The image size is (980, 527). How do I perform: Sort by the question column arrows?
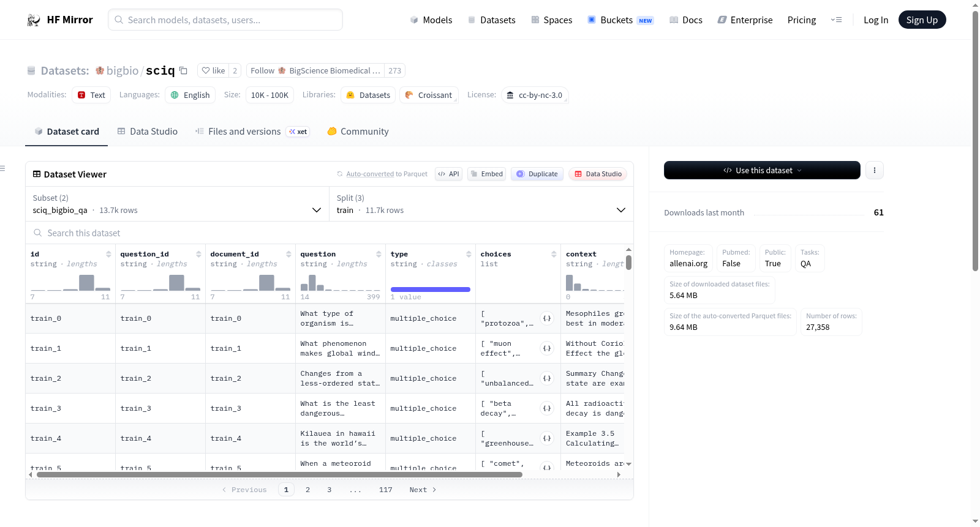pyautogui.click(x=379, y=254)
